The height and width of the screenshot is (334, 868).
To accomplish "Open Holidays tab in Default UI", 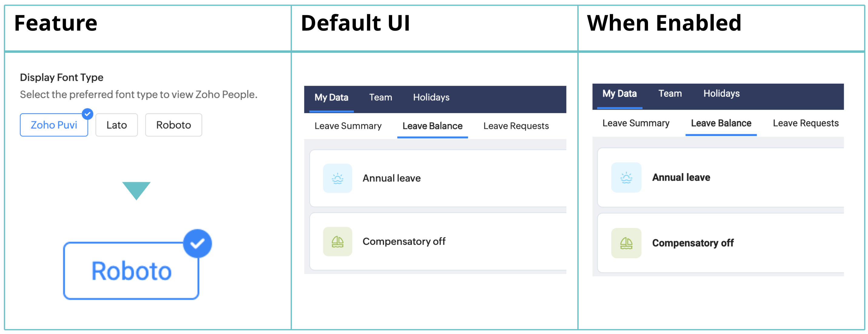I will click(x=431, y=97).
